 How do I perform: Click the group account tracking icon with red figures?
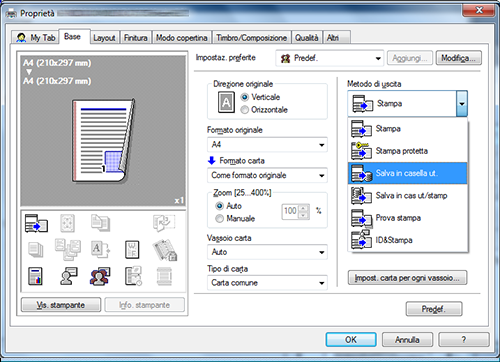(x=100, y=276)
